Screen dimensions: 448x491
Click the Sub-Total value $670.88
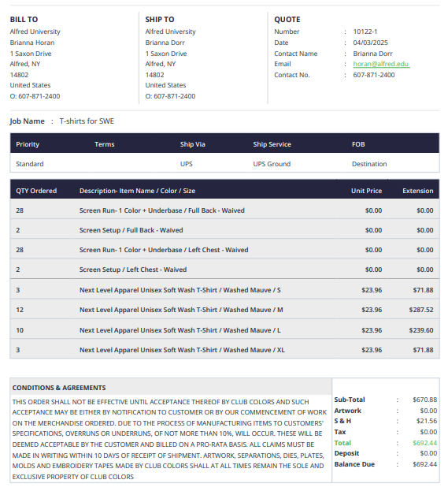point(424,400)
